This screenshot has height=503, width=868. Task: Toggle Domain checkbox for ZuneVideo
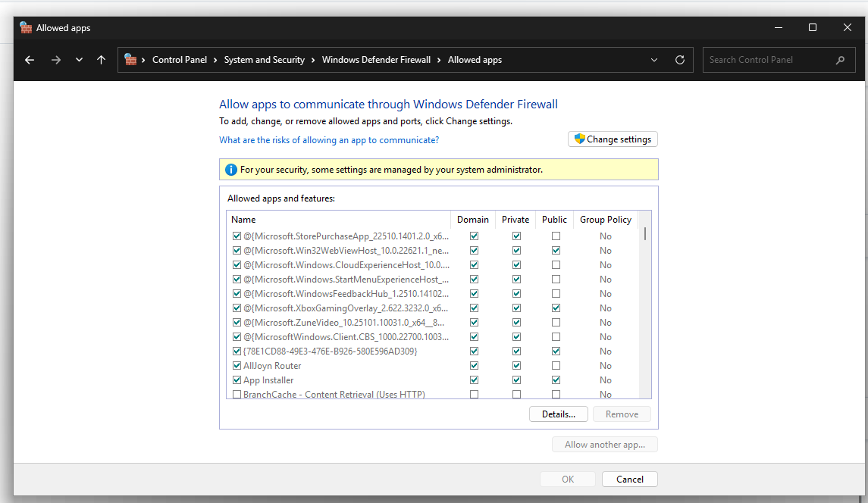(x=474, y=323)
